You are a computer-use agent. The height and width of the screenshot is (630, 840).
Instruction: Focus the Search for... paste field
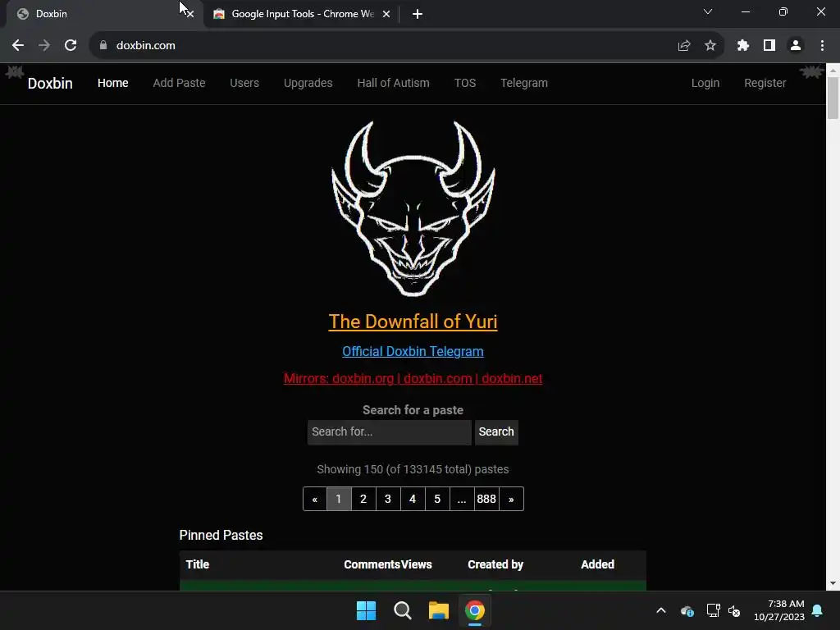390,431
